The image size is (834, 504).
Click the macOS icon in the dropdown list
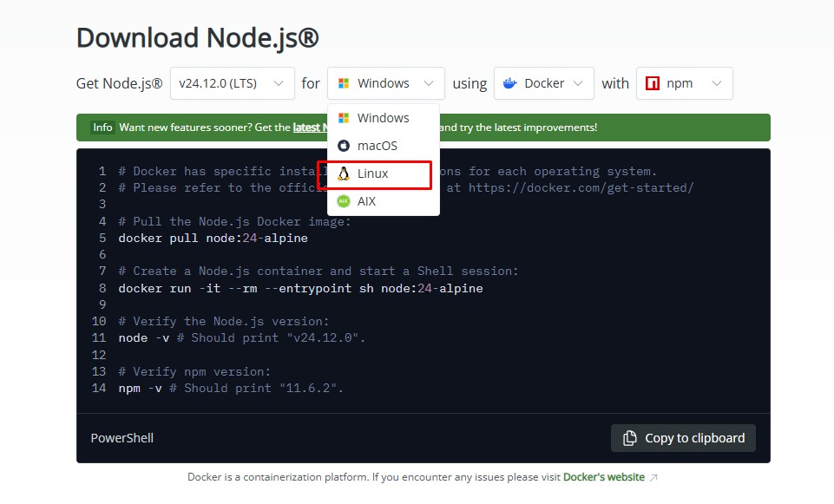tap(344, 146)
